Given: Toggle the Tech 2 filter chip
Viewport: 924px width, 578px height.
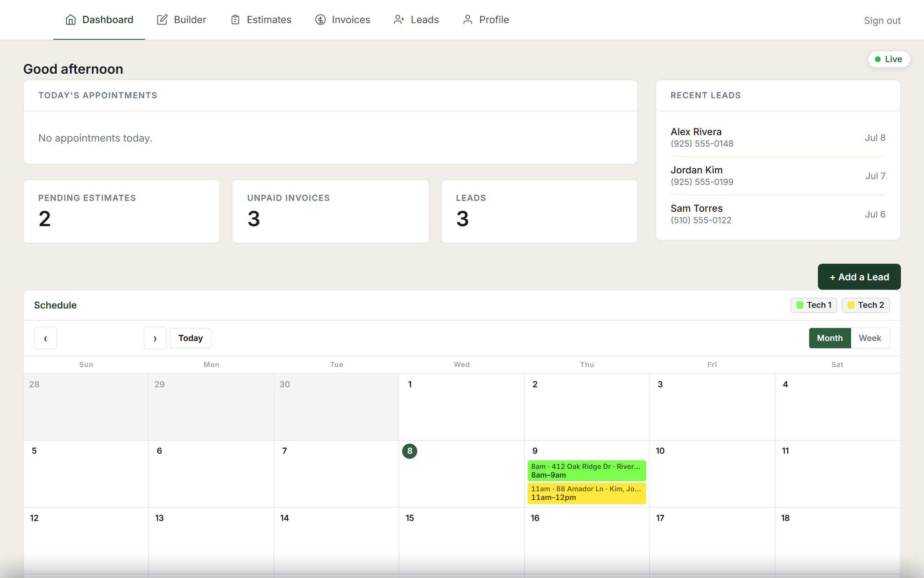Looking at the screenshot, I should pos(866,305).
